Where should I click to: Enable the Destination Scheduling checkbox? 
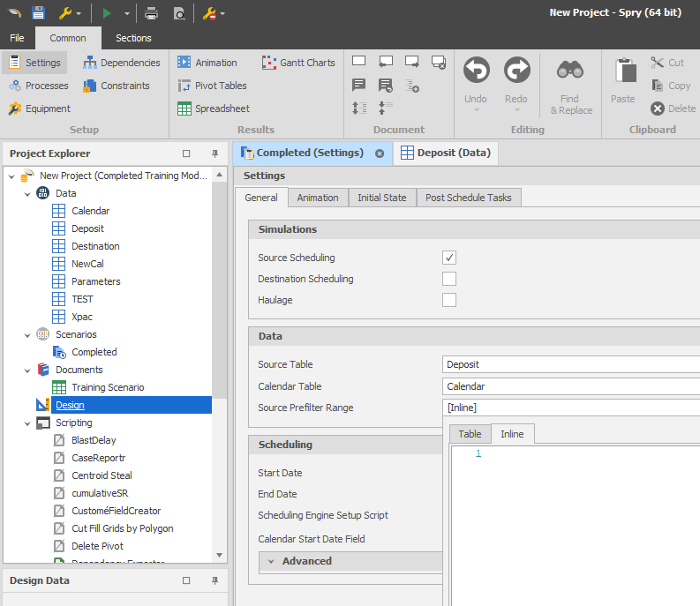(449, 279)
